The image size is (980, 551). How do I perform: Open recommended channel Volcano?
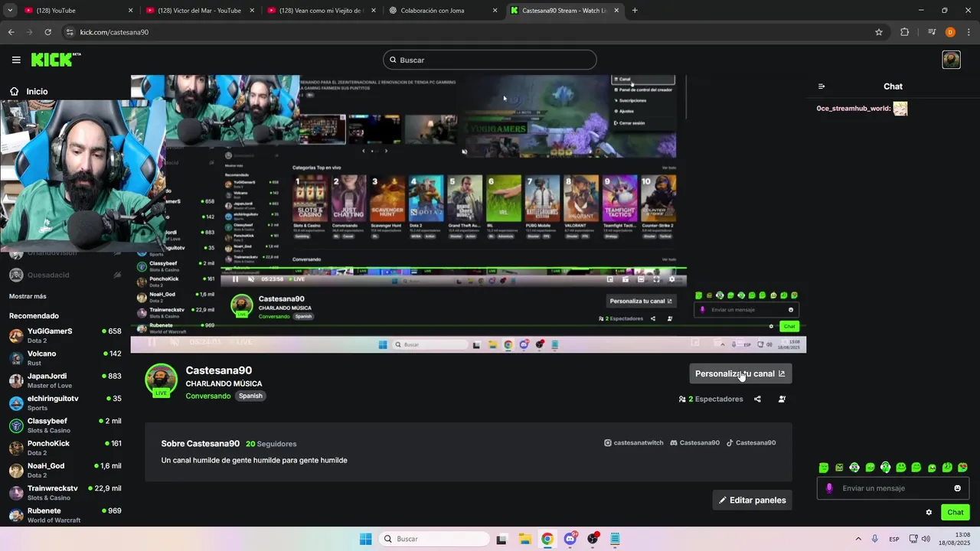pos(65,357)
